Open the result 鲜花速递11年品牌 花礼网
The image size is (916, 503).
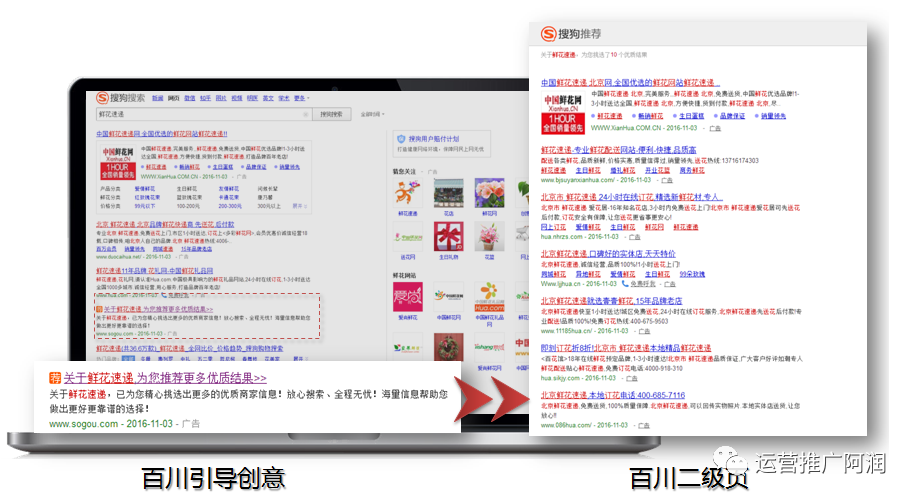pyautogui.click(x=155, y=270)
